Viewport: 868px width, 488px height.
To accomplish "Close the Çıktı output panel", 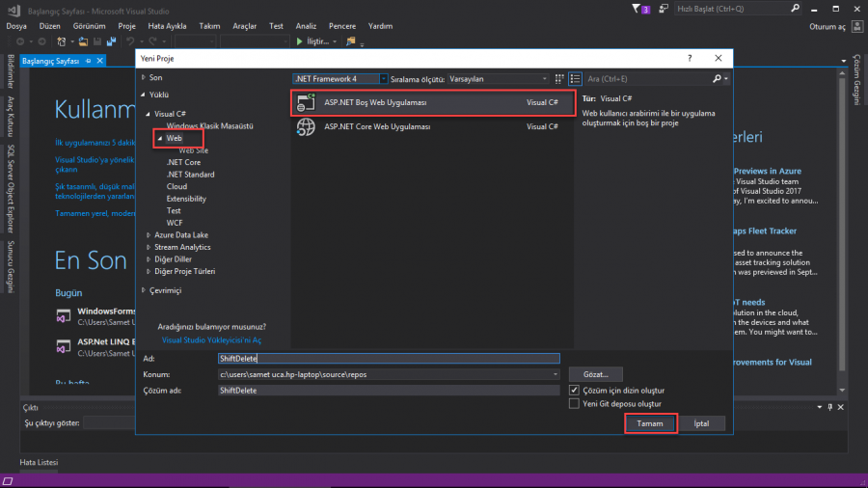I will coord(841,407).
